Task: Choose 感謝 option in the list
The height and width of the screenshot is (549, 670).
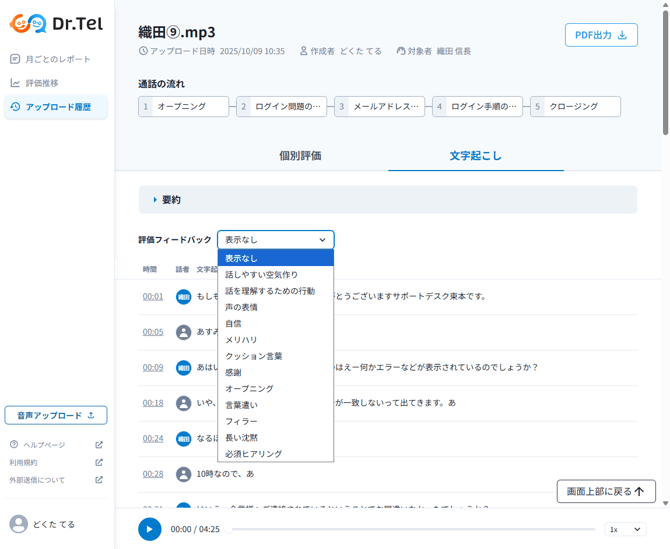Action: coord(276,372)
